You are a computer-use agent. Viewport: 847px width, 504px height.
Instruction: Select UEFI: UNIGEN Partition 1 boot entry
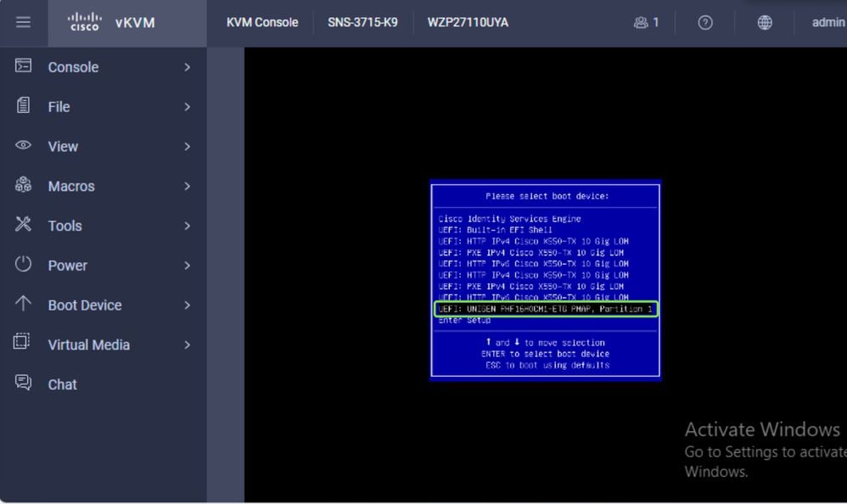pos(546,309)
